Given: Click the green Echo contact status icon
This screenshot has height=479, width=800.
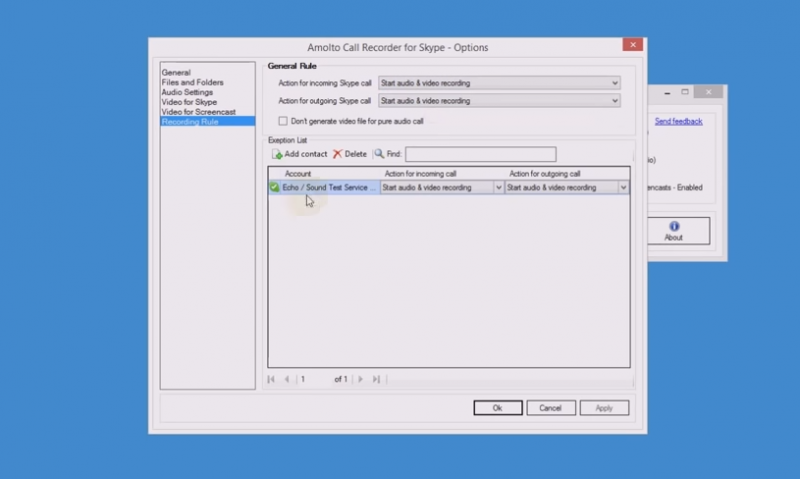Looking at the screenshot, I should 275,187.
